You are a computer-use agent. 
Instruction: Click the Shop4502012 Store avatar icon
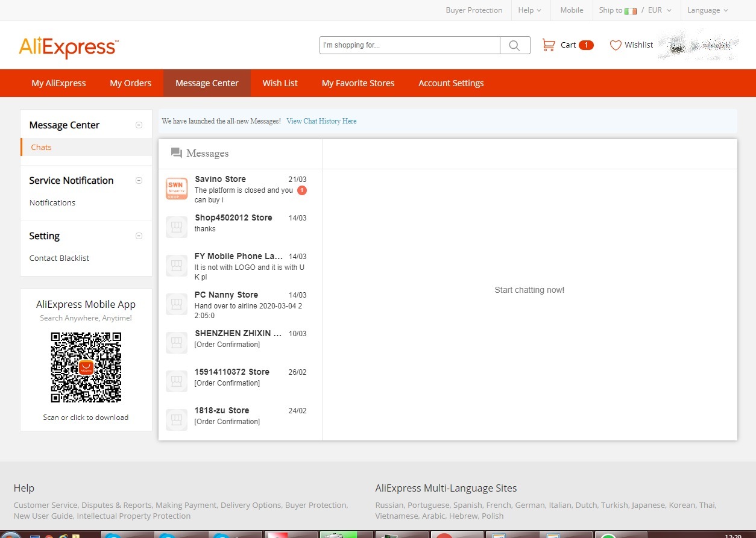(177, 227)
